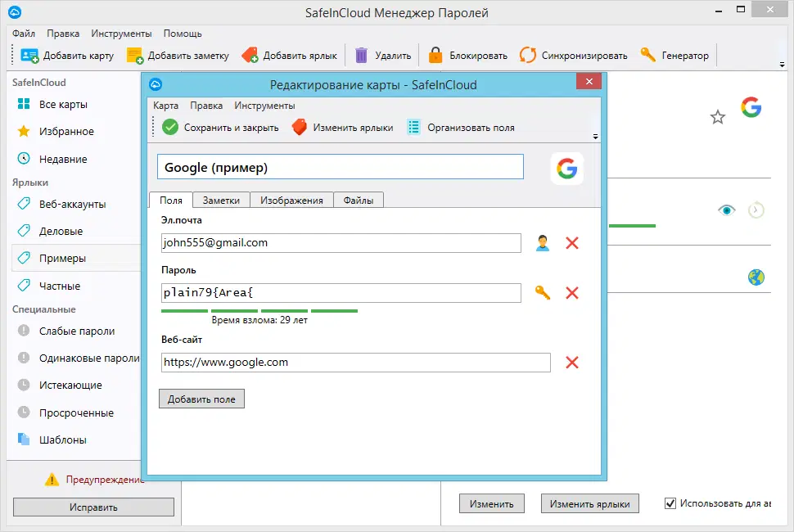Viewport: 794px width, 532px height.
Task: Remove the password field with red X
Action: click(x=572, y=292)
